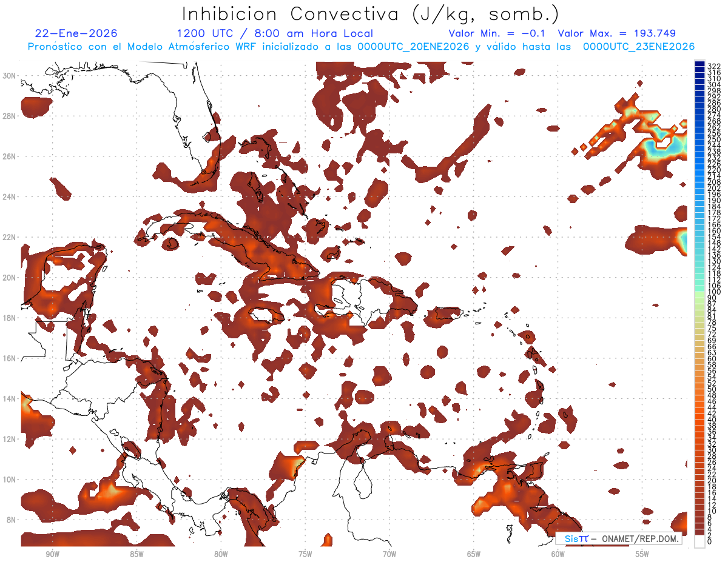Click the 24N latitude label
This screenshot has width=728, height=562.
(10, 197)
